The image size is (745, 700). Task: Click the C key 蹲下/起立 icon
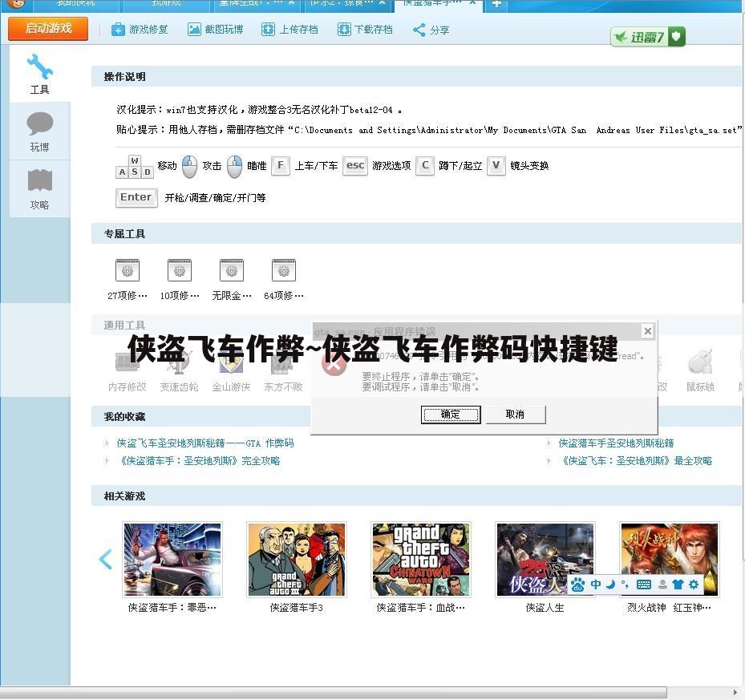tap(425, 166)
